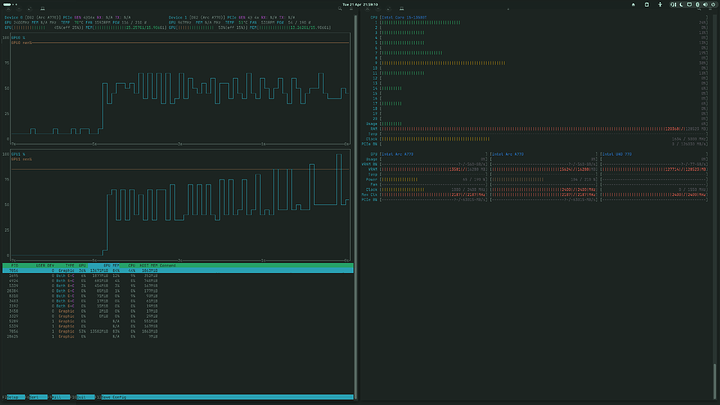
Task: Select process row with PID 2695
Action: pyautogui.click(x=178, y=276)
